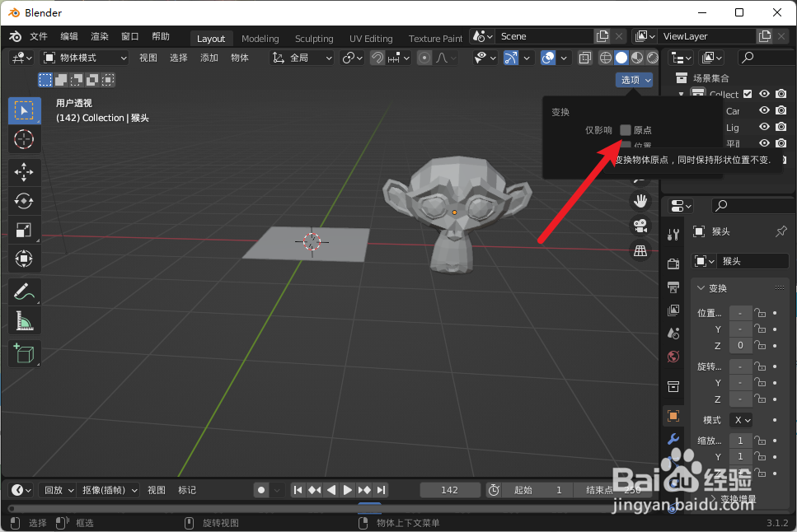Select the Scale tool
This screenshot has width=797, height=532.
coord(24,231)
